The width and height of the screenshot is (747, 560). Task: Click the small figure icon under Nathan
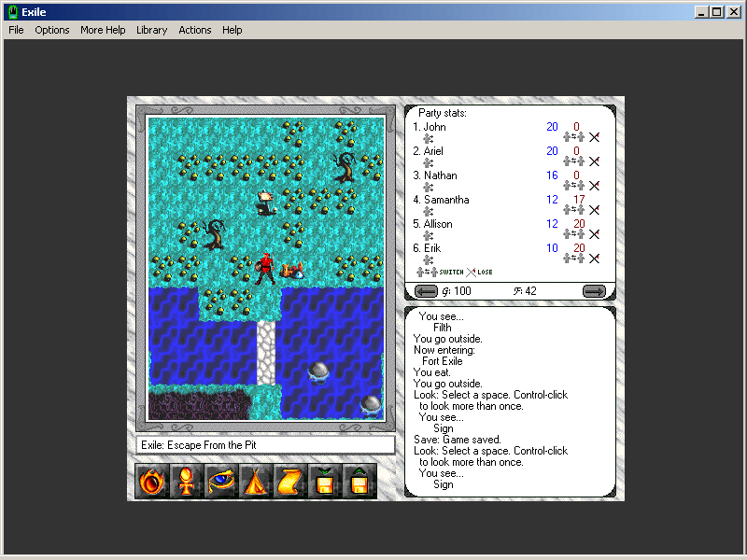tap(429, 188)
